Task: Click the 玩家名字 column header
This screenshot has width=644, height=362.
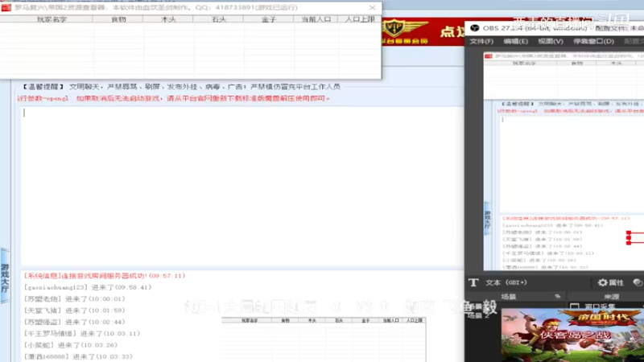Action: pyautogui.click(x=52, y=19)
